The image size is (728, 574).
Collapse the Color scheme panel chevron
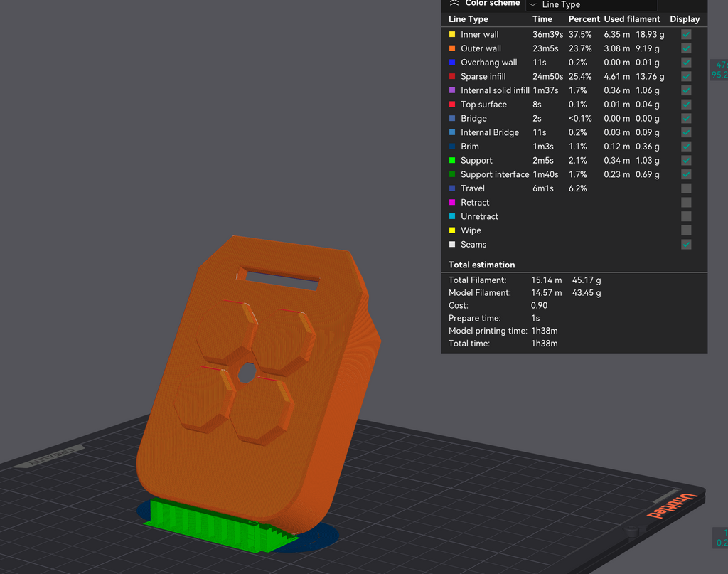click(454, 3)
